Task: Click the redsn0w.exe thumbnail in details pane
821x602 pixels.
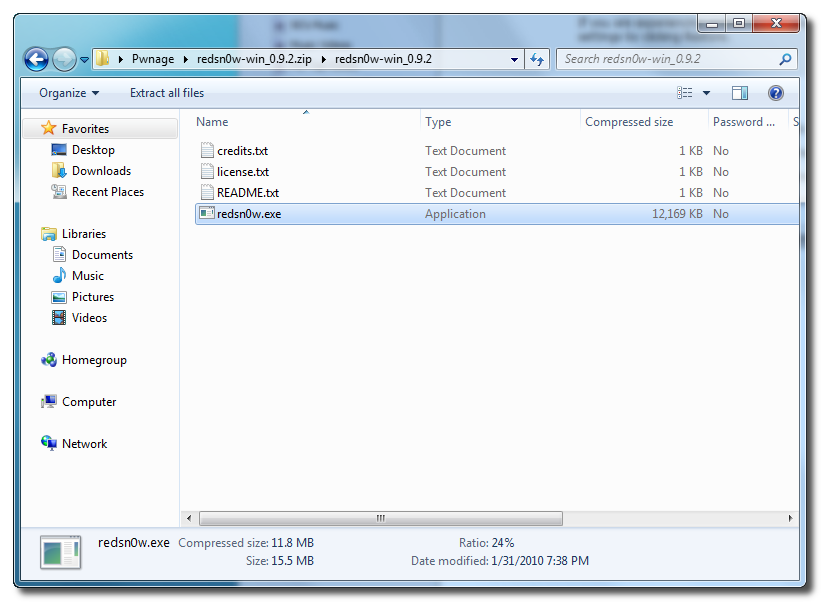Action: 61,552
